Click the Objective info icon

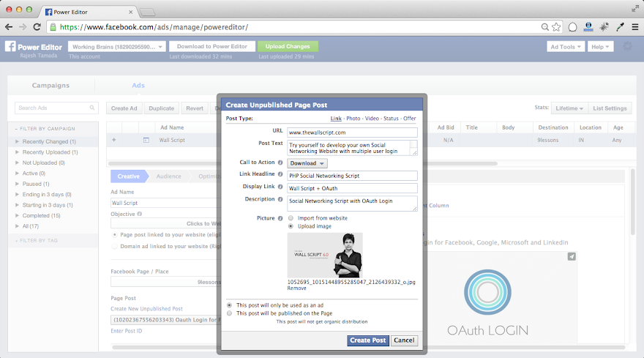tap(140, 215)
